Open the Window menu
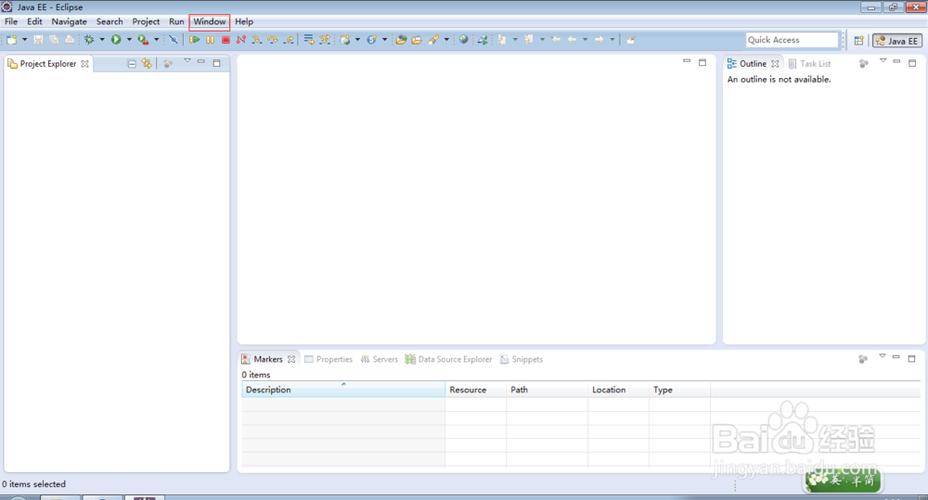Screen dimensions: 928x500 (210, 22)
